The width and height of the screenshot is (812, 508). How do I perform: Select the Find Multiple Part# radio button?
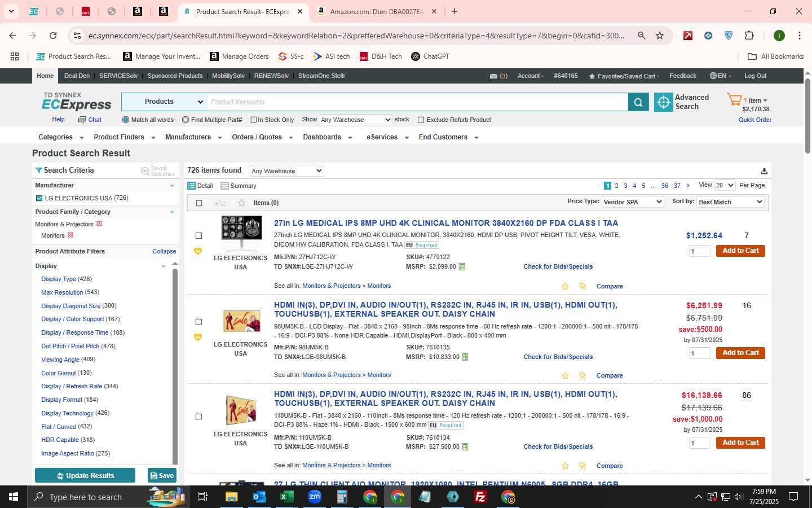pos(186,120)
